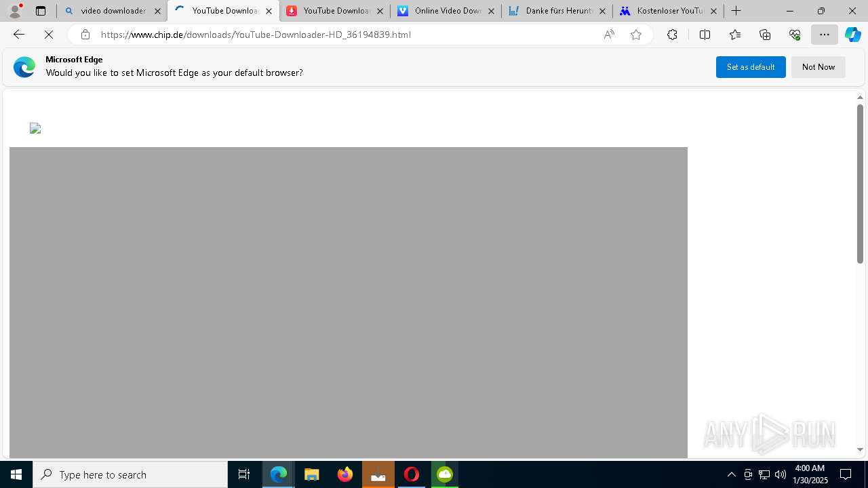868x488 pixels.
Task: Close the 'Online Video Down' tab
Action: (x=491, y=11)
